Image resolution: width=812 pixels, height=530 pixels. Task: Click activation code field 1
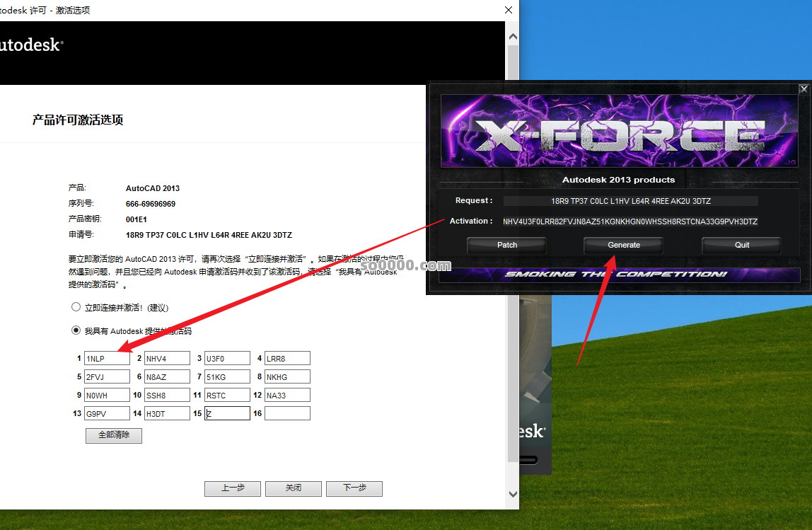click(107, 358)
